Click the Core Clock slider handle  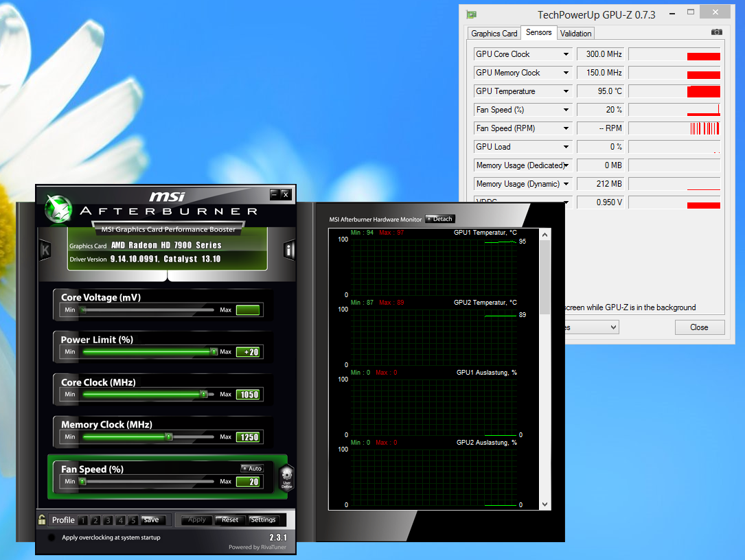[x=204, y=394]
